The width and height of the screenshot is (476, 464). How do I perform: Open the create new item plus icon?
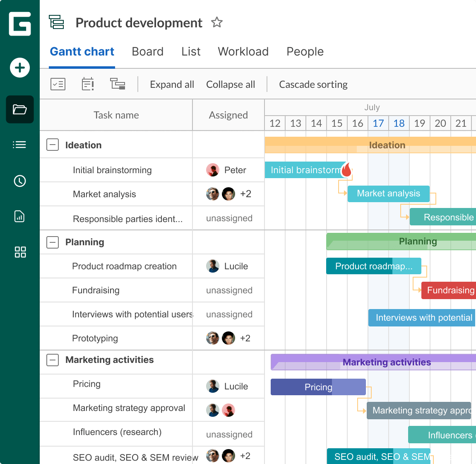tap(19, 68)
